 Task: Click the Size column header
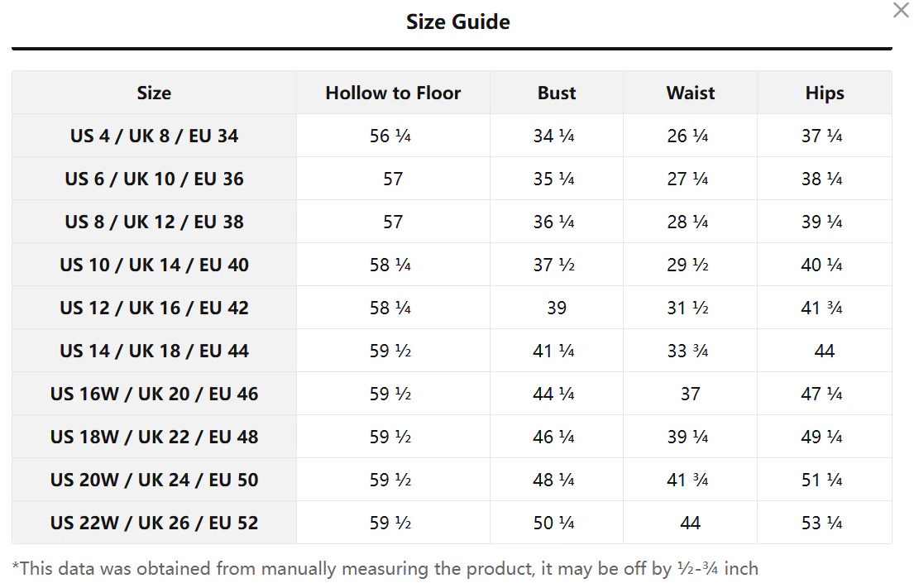[x=154, y=93]
